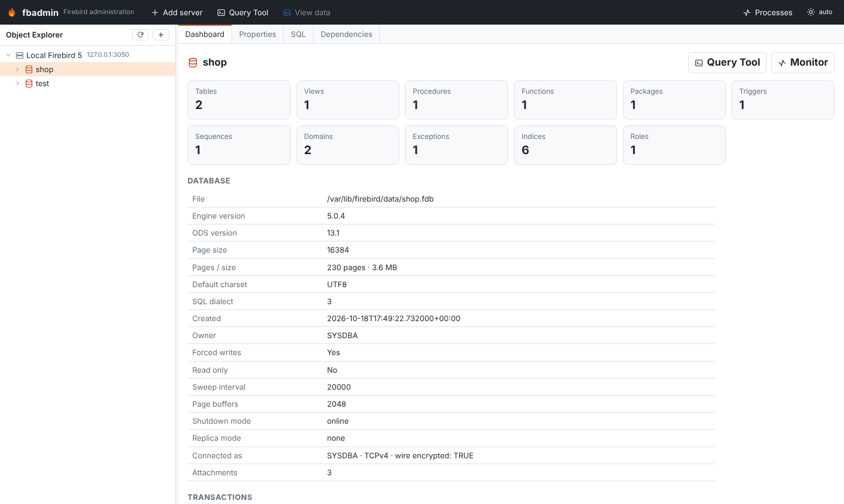
Task: Collapse the Local Firebird 5 server node
Action: pyautogui.click(x=8, y=55)
